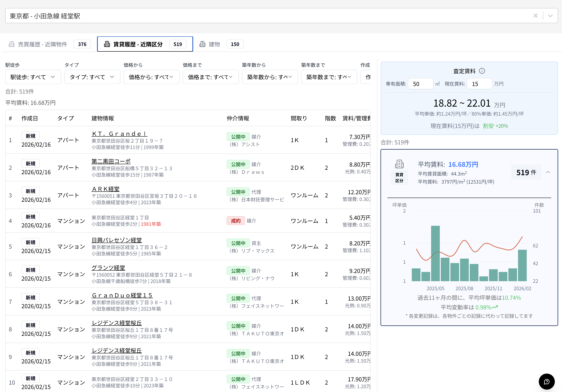Open the chat support bubble icon
The image size is (562, 392).
547,381
